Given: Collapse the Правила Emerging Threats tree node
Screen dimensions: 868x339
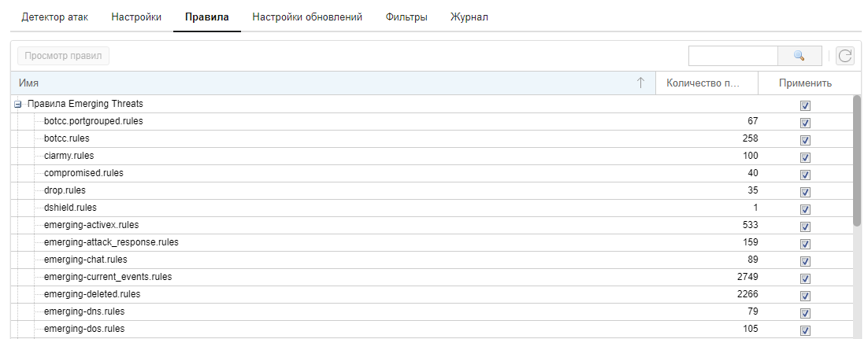Looking at the screenshot, I should click(x=17, y=104).
